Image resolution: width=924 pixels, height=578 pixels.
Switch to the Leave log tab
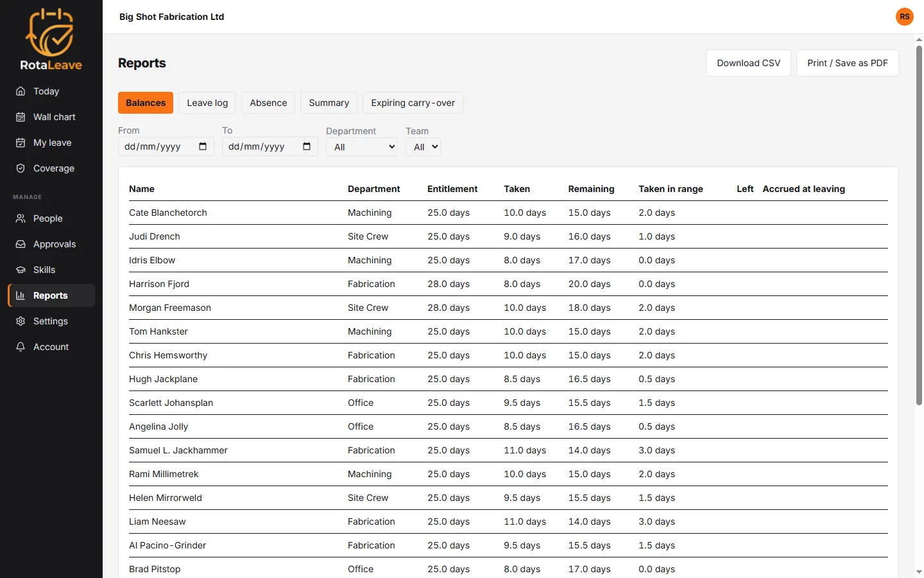point(207,103)
